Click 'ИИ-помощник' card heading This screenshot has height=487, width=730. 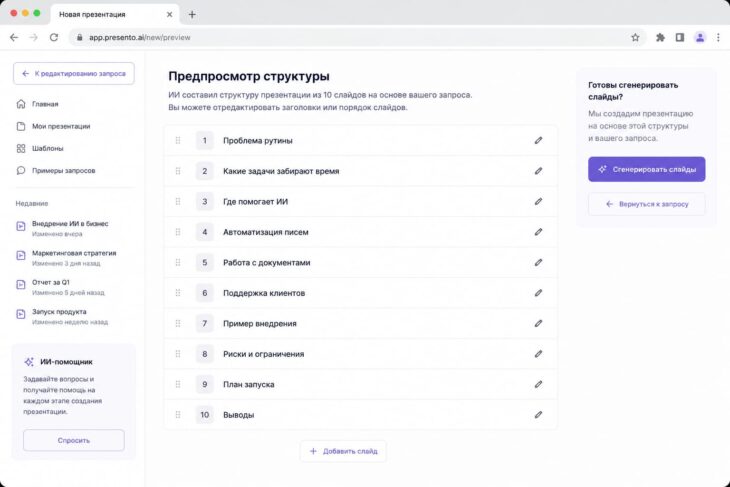click(x=66, y=362)
